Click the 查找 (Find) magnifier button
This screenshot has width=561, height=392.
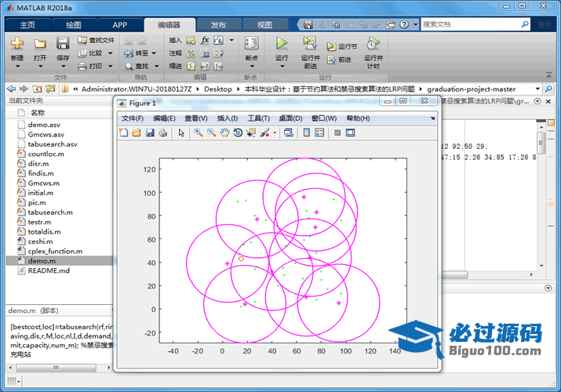click(x=137, y=66)
